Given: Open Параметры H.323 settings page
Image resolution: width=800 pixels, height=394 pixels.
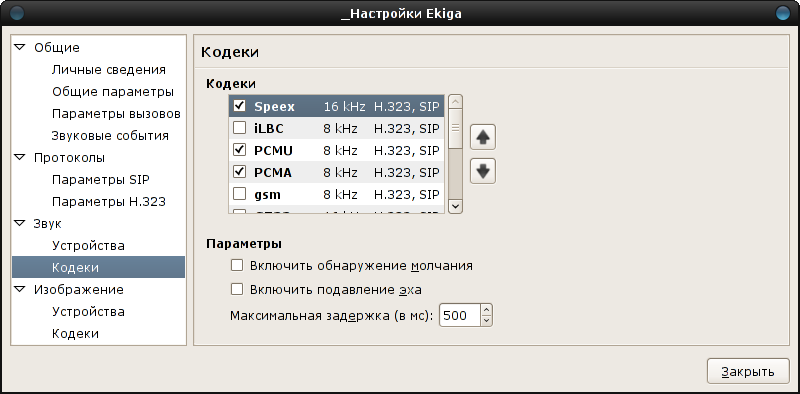Looking at the screenshot, I should coord(109,202).
